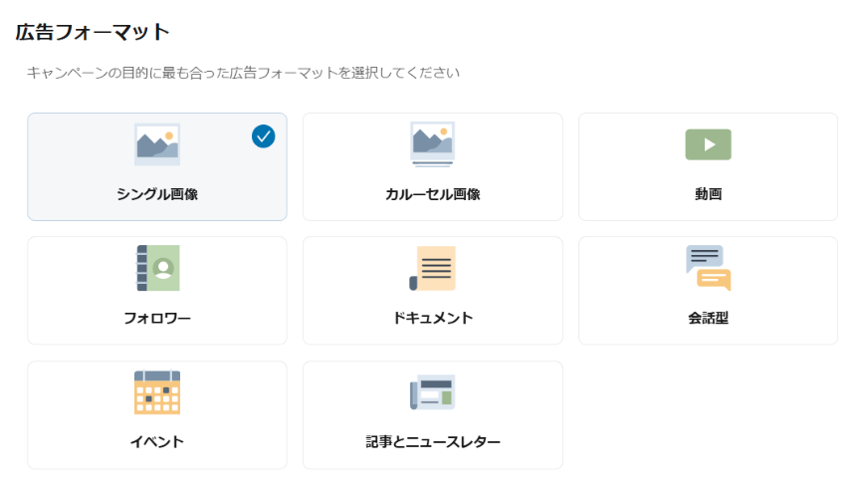This screenshot has height=492, width=868.
Task: Select the 会話型 label
Action: pyautogui.click(x=708, y=318)
